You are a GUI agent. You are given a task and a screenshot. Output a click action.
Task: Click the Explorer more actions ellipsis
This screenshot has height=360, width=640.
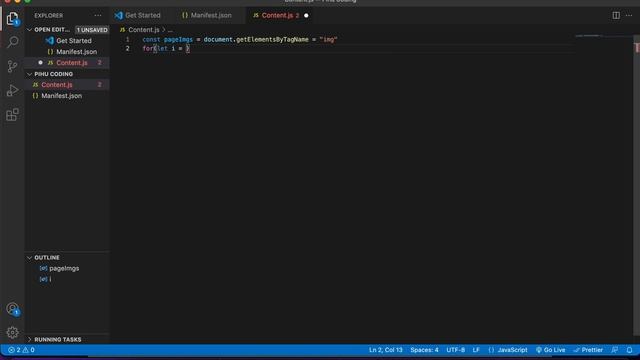click(x=98, y=16)
